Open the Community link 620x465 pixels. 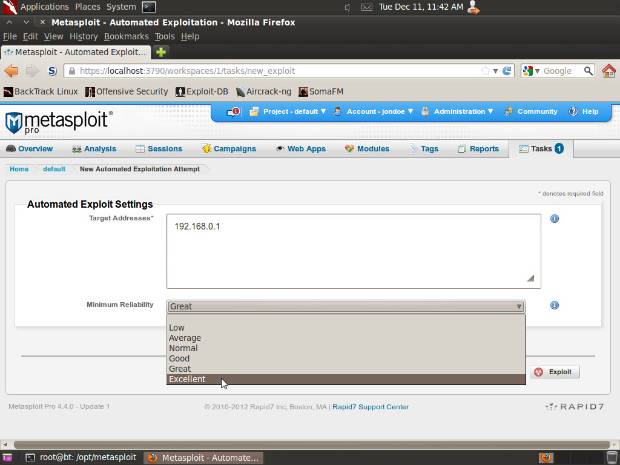(531, 112)
